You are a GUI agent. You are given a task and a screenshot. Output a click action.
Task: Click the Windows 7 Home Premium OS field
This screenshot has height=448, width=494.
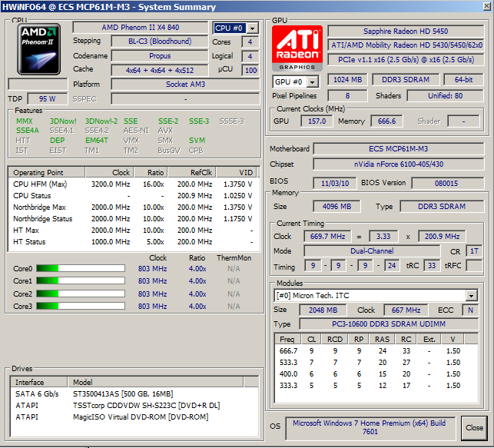click(370, 427)
